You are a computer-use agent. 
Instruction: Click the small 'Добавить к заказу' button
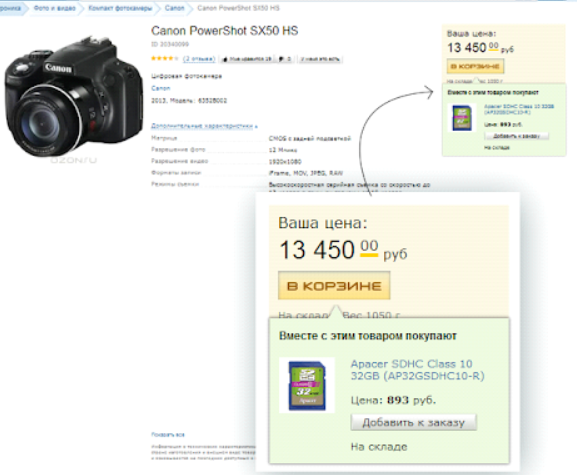[516, 136]
